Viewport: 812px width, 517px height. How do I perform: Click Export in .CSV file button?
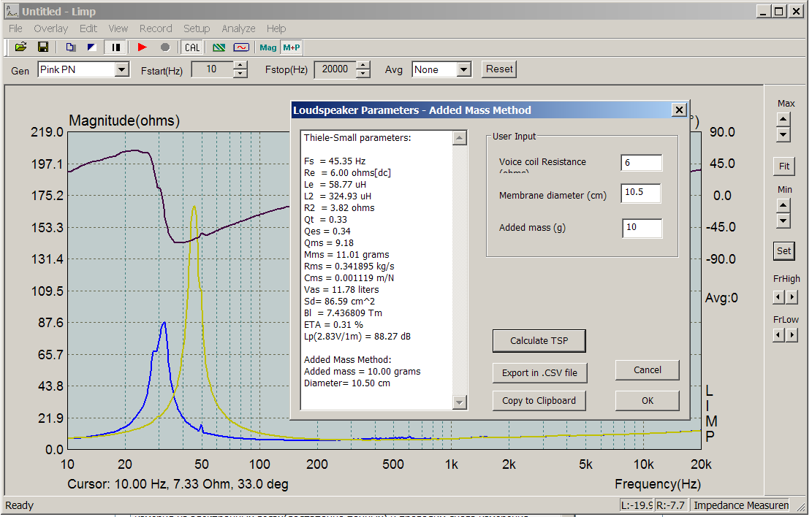pyautogui.click(x=539, y=372)
